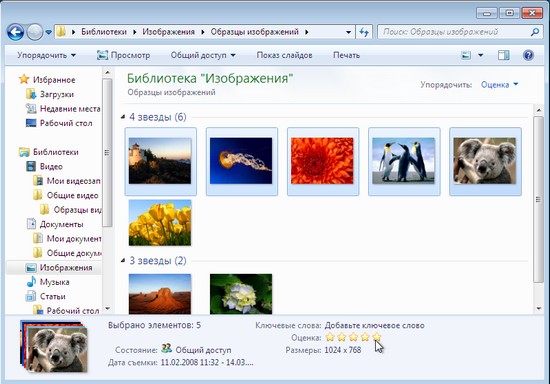This screenshot has width=550, height=384.
Task: Click Добавьте ключевое слово keywords field
Action: click(x=374, y=325)
